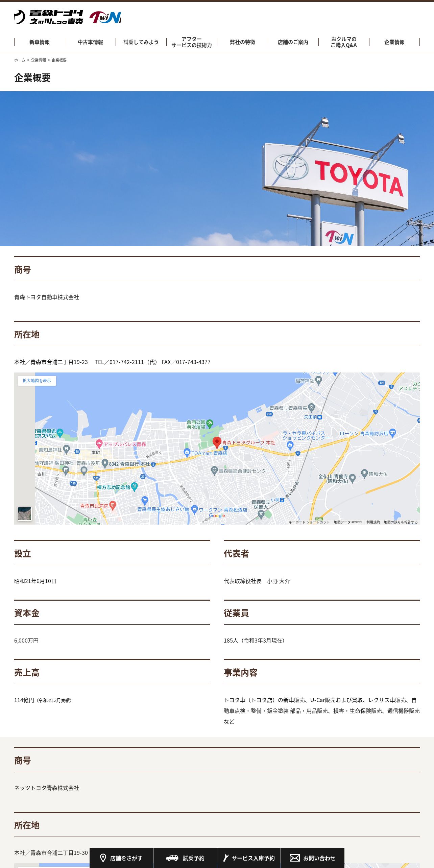
Task: Click the 185人（令和3年3月現在） employee count
Action: [255, 641]
